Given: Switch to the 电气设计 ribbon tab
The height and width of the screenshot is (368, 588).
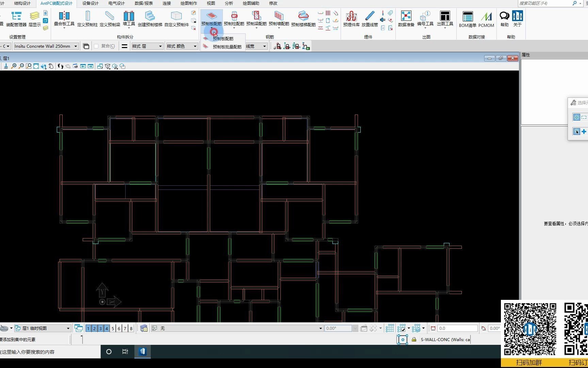Looking at the screenshot, I should pyautogui.click(x=117, y=3).
